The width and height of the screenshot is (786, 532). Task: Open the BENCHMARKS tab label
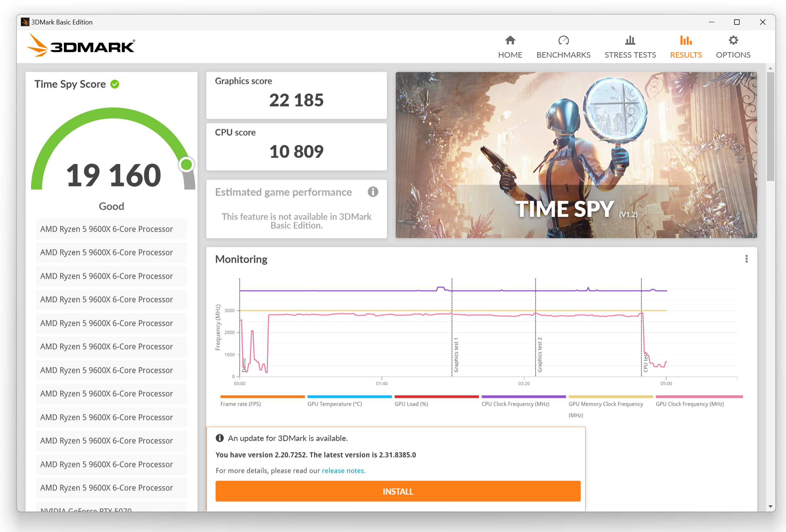[563, 55]
